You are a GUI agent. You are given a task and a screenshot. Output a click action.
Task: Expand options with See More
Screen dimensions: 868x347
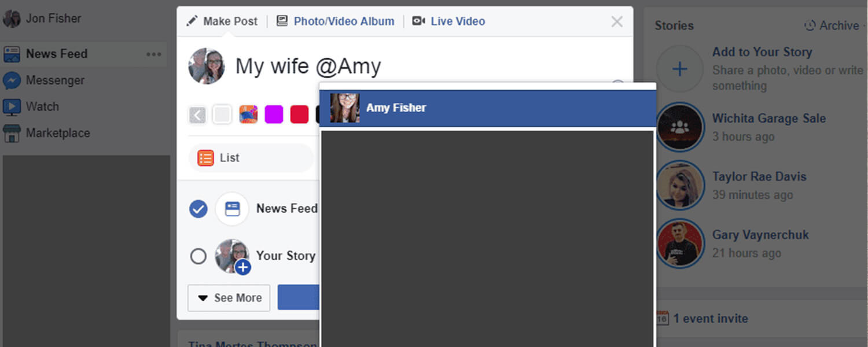[x=229, y=298]
